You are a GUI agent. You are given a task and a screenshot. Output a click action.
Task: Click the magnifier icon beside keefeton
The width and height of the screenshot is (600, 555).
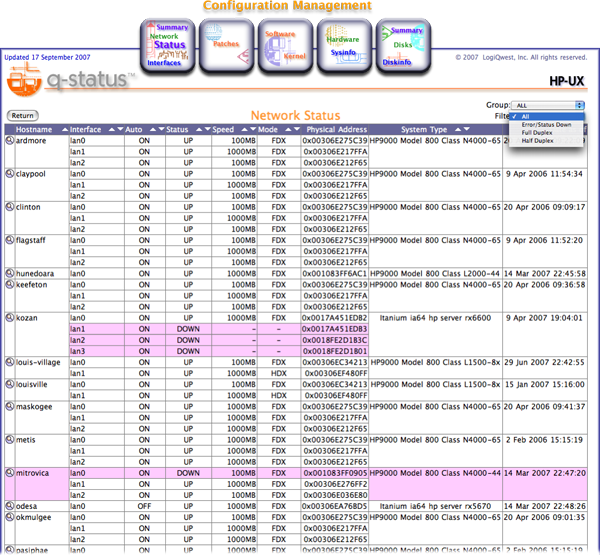click(x=10, y=284)
